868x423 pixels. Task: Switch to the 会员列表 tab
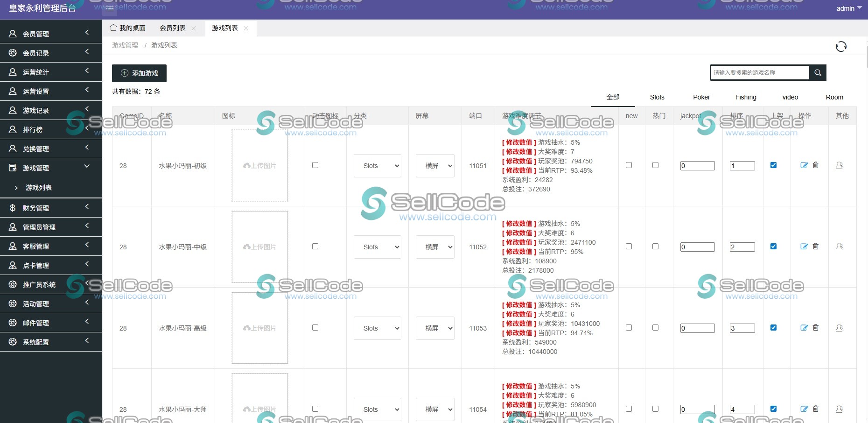click(x=172, y=28)
